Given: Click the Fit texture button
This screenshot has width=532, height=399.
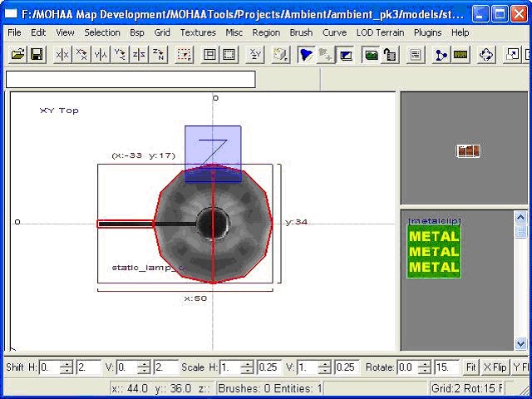Looking at the screenshot, I should (x=470, y=367).
